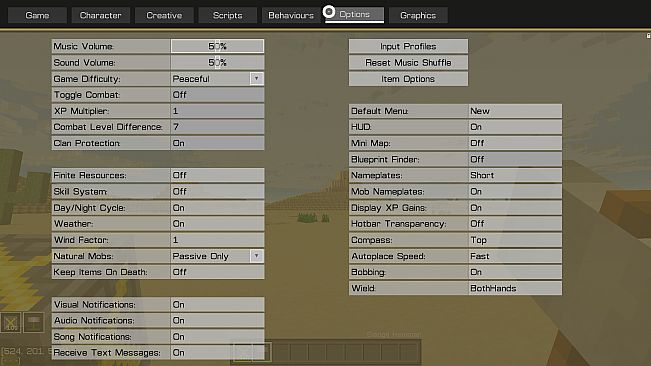Viewport: 651px width, 366px height.
Task: Open Item Options
Action: [x=408, y=79]
